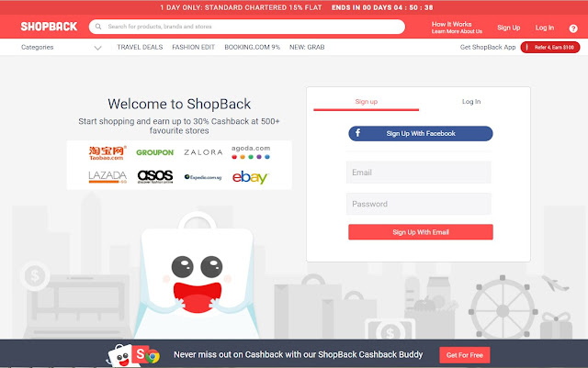588x368 pixels.
Task: Click the Get For Free button
Action: pyautogui.click(x=465, y=355)
